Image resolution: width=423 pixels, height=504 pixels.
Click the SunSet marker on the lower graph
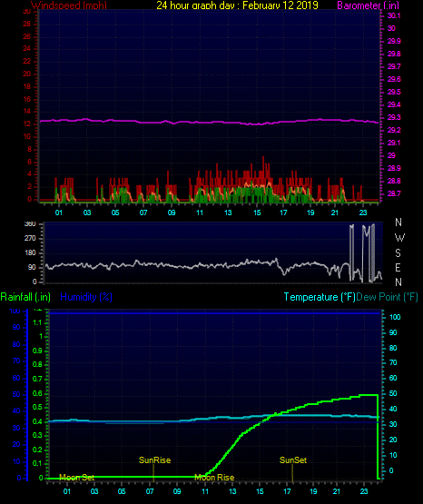click(293, 460)
